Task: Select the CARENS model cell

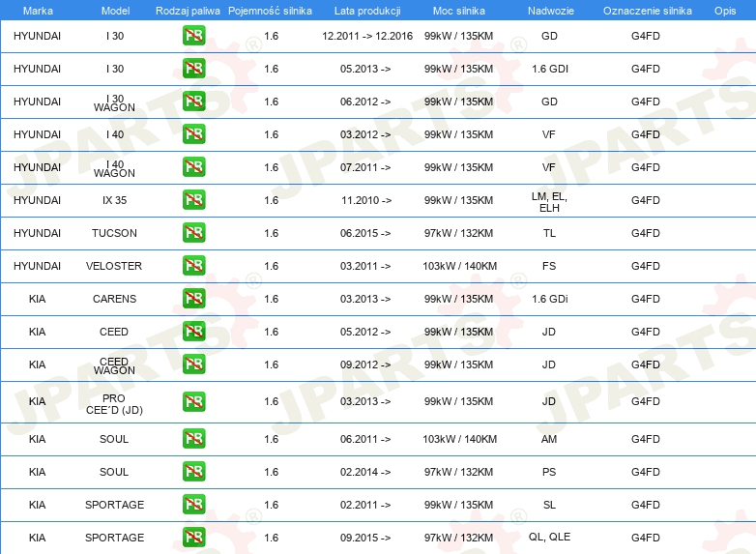Action: pos(114,299)
